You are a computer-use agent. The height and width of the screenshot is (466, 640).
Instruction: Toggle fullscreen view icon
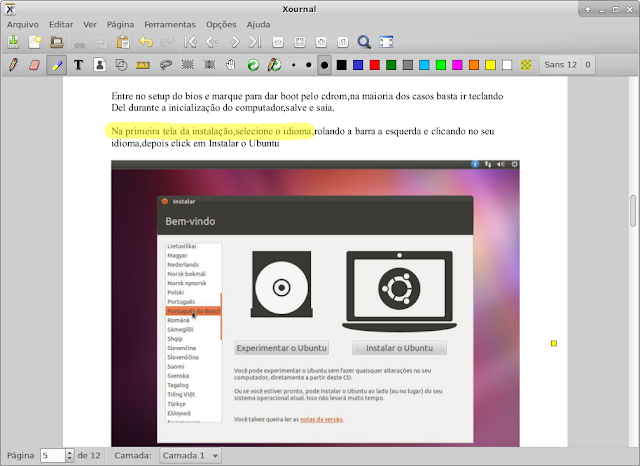coord(386,42)
